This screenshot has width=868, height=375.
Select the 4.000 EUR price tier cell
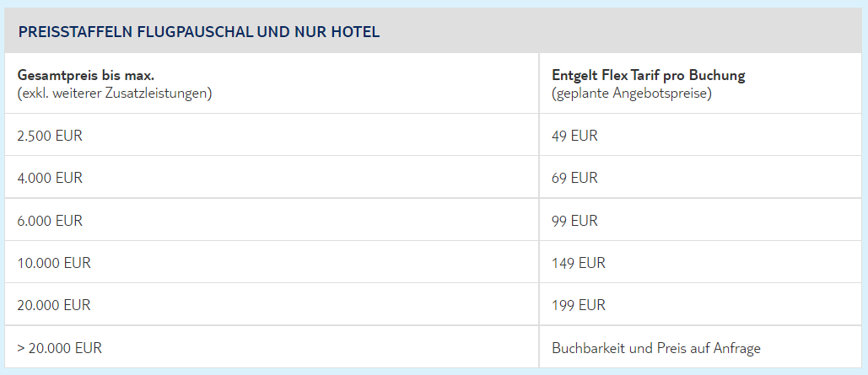(50, 178)
